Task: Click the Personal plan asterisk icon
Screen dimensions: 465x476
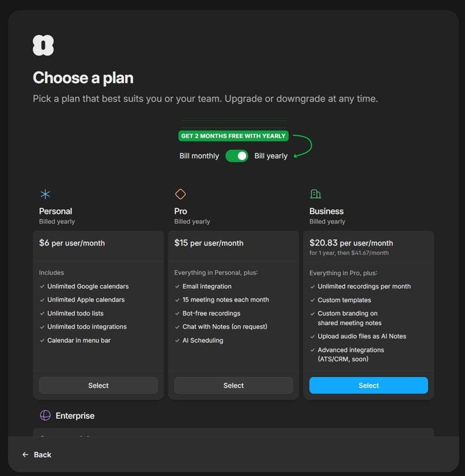Action: coord(45,194)
